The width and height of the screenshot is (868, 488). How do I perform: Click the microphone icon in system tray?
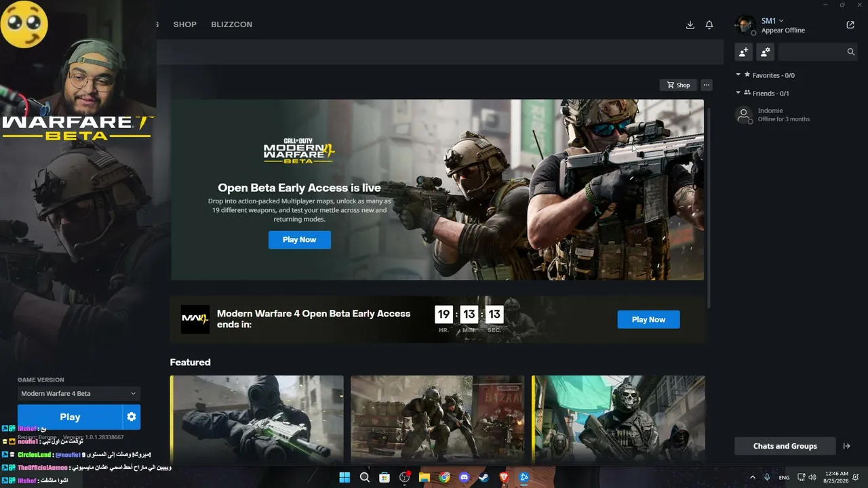pyautogui.click(x=767, y=477)
